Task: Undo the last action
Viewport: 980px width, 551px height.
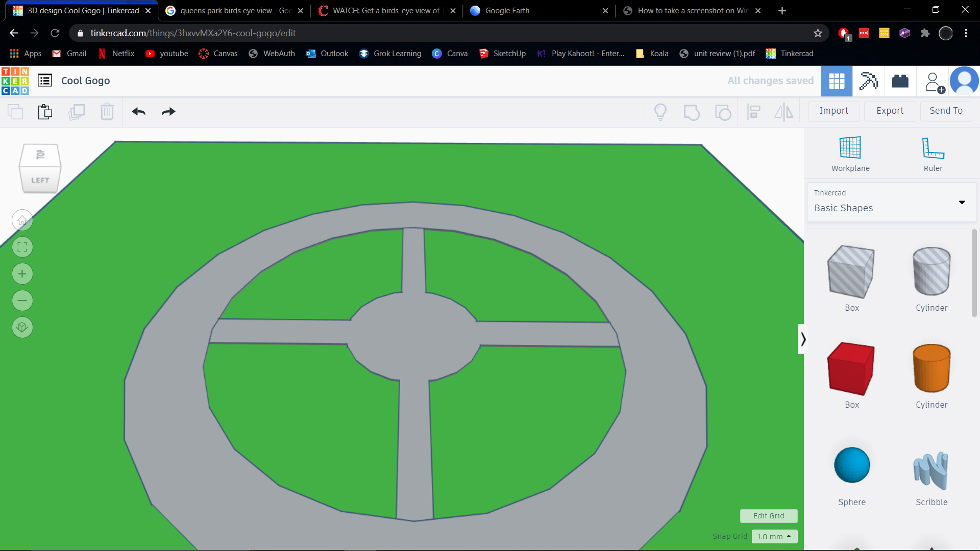Action: [139, 112]
